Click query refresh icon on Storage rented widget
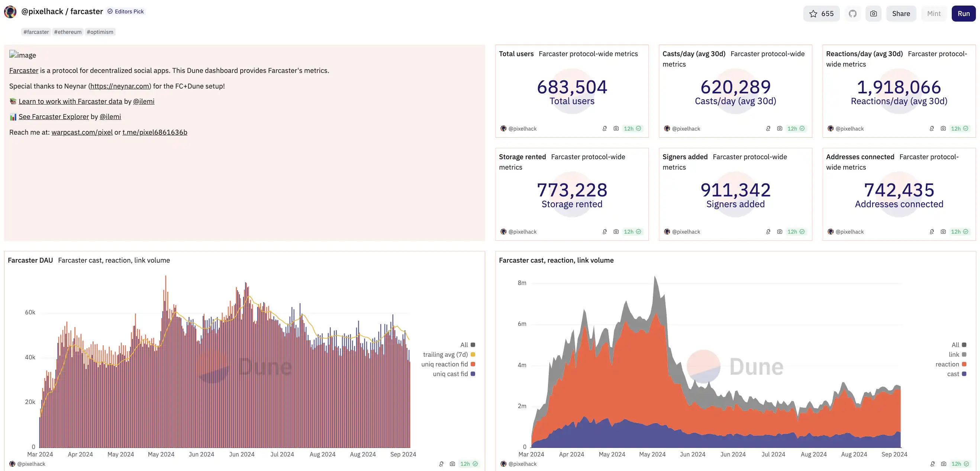Screen dimensions: 980x471 click(x=605, y=231)
